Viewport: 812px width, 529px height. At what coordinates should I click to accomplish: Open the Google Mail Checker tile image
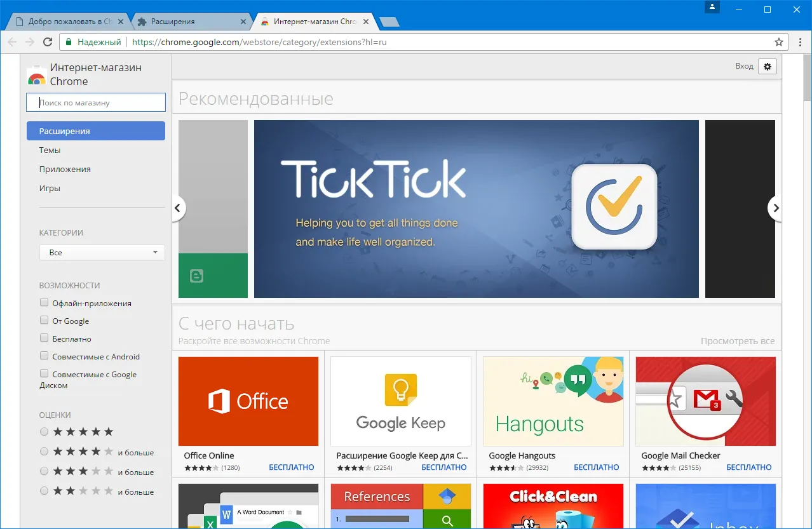[x=706, y=401]
